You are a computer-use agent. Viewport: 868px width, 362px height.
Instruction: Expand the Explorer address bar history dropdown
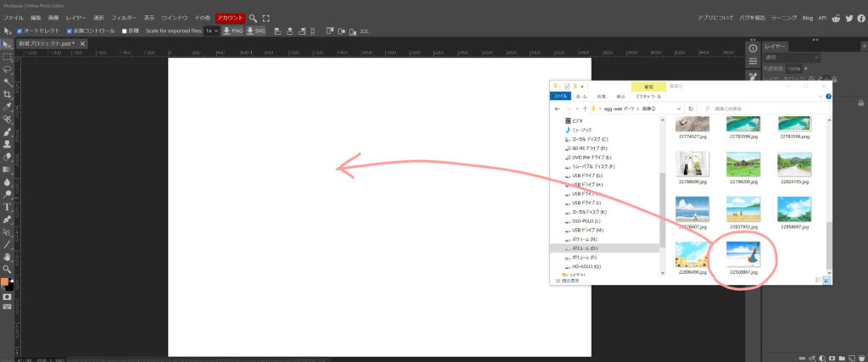(x=679, y=109)
